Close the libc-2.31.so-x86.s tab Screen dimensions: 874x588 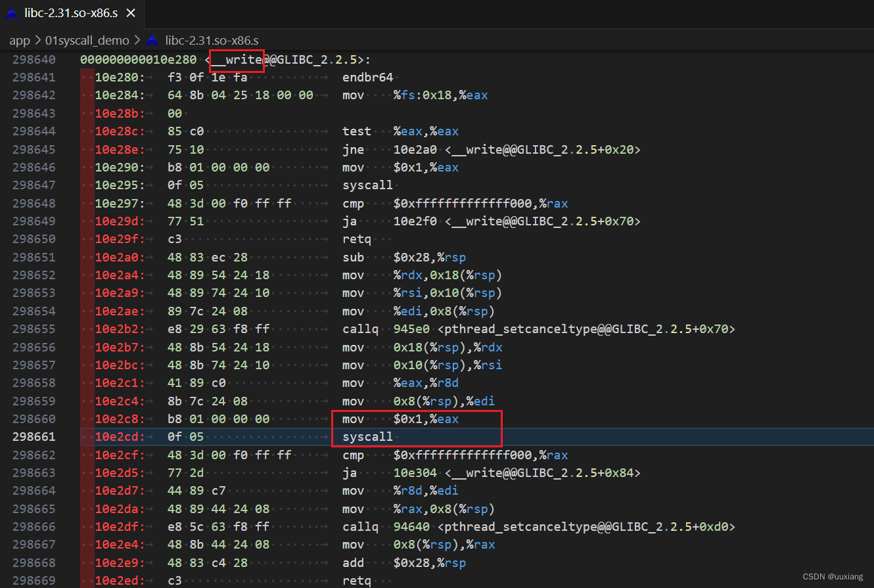coord(131,13)
